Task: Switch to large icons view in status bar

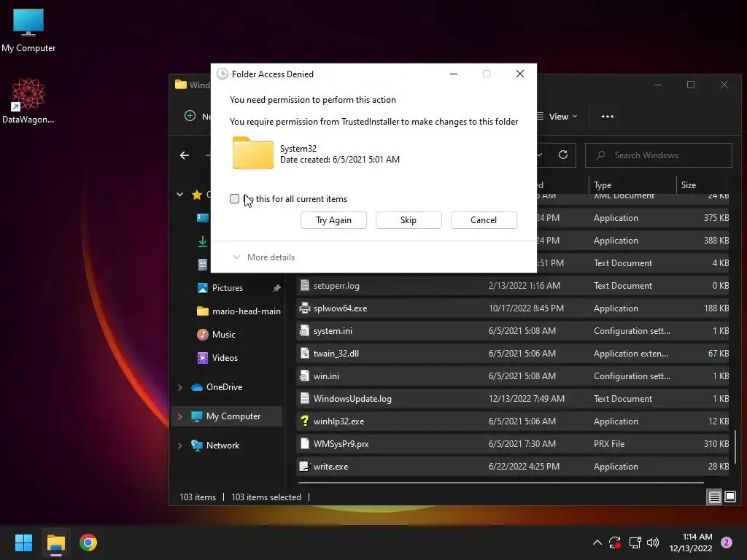Action: [x=729, y=497]
